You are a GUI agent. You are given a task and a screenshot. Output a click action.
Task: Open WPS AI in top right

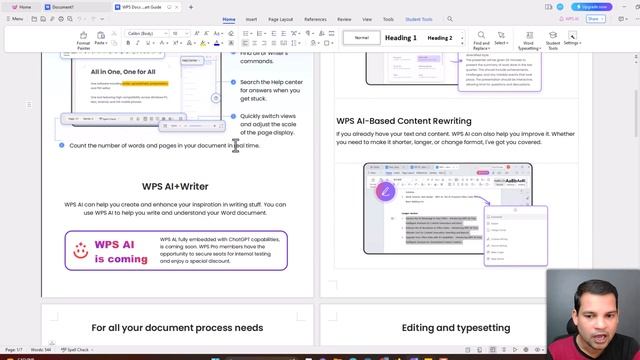(x=569, y=19)
